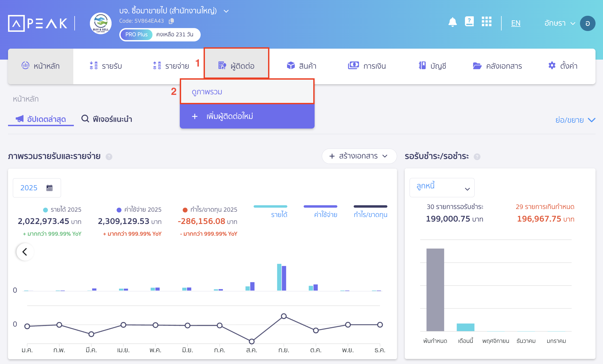The width and height of the screenshot is (603, 364).
Task: Open the สร้างเอกสาร dropdown button
Action: tap(359, 156)
